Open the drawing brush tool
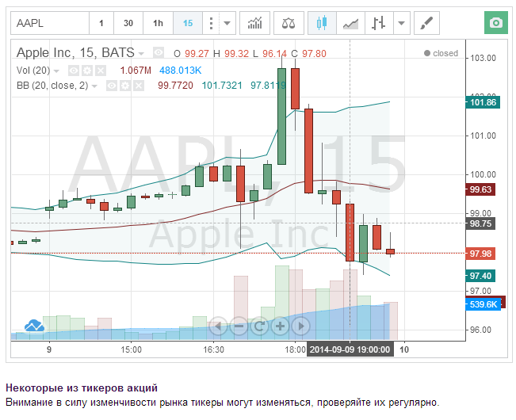Viewport: 516px width, 420px height. pos(426,23)
